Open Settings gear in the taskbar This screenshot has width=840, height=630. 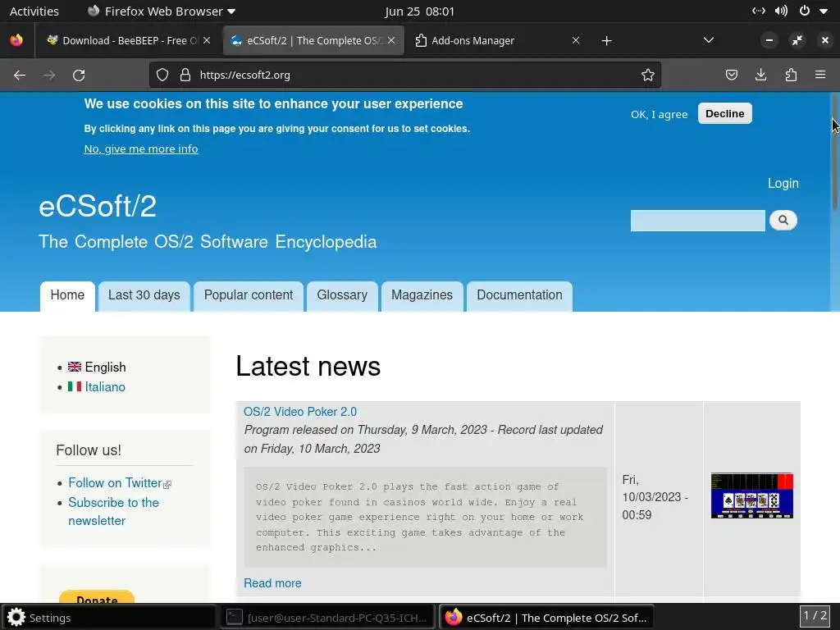(16, 617)
